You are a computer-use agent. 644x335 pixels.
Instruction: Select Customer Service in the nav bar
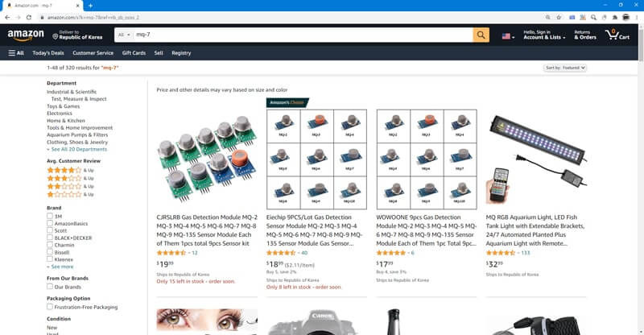point(93,53)
